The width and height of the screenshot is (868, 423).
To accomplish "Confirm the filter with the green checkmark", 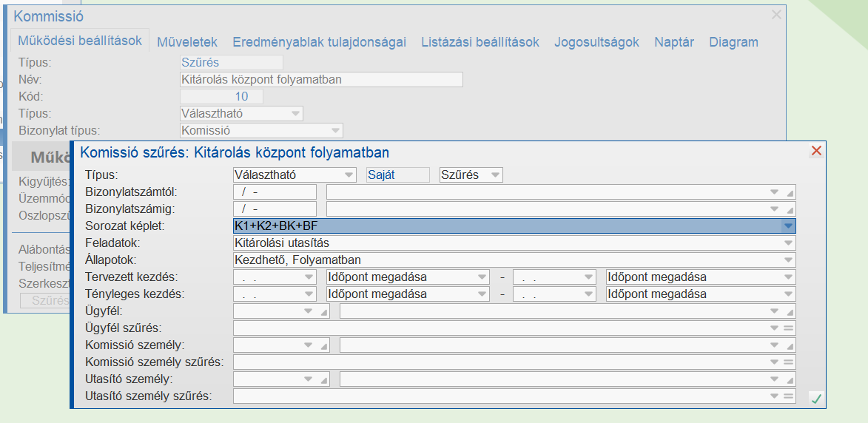I will pos(816,399).
